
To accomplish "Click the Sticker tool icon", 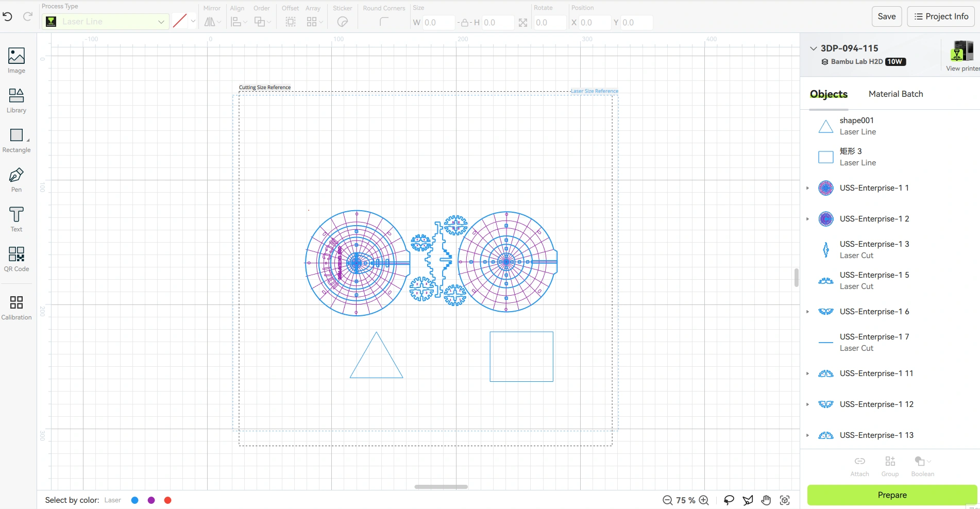I will pyautogui.click(x=343, y=22).
